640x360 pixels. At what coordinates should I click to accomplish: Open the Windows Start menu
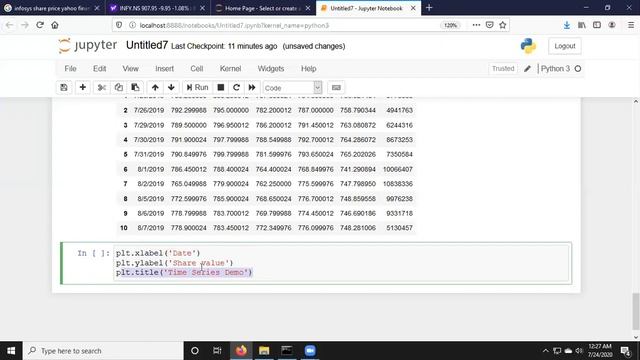click(11, 351)
